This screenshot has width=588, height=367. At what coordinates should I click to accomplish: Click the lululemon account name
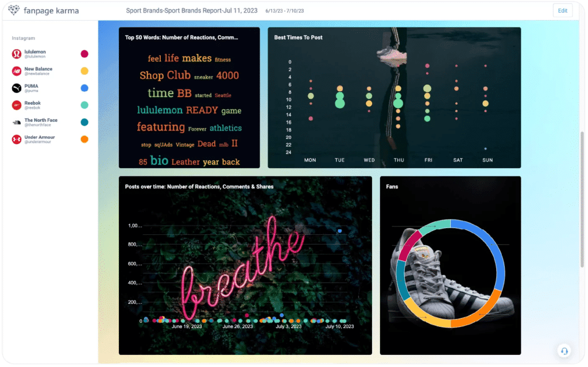[x=35, y=52]
